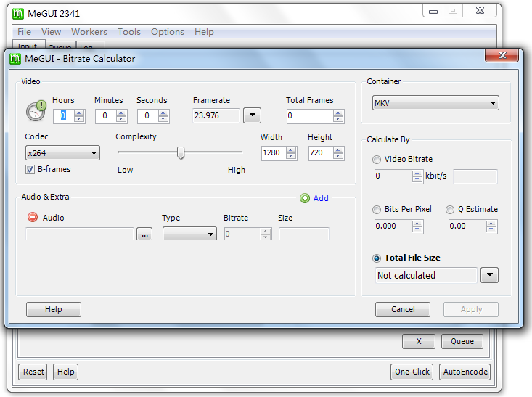This screenshot has height=397, width=532.
Task: Open the Help menu in the menu bar
Action: pyautogui.click(x=204, y=32)
